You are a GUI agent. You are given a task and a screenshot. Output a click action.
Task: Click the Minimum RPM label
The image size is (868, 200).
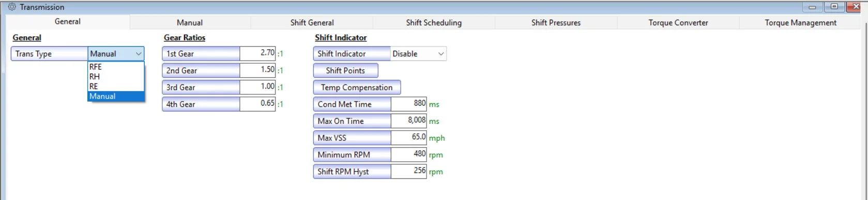352,155
